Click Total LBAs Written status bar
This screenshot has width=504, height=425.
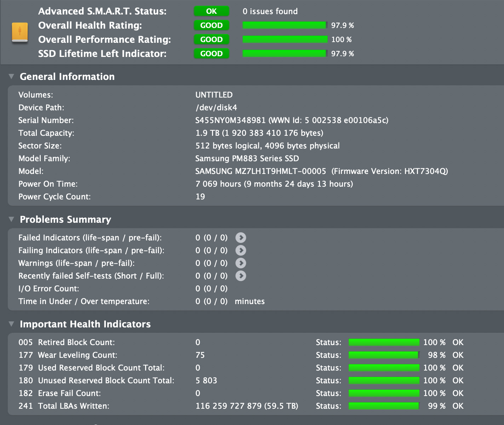tap(384, 406)
